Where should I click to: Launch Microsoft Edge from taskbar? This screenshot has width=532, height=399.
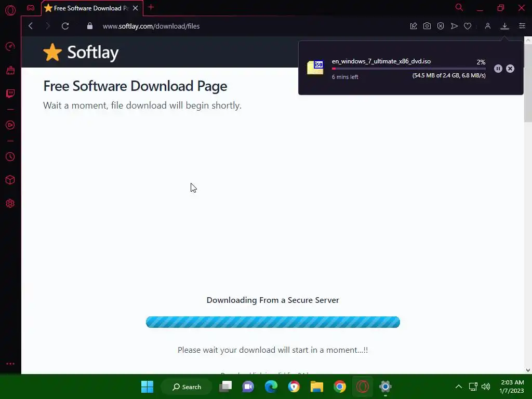[271, 387]
